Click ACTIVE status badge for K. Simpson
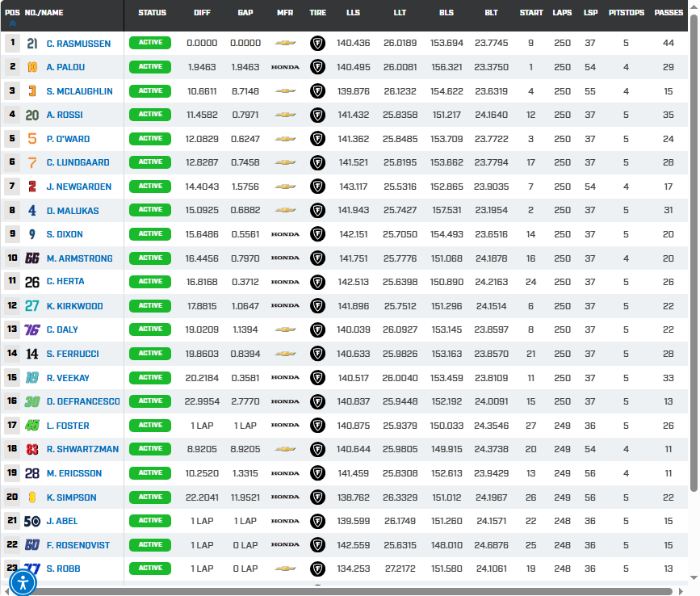 [x=150, y=497]
